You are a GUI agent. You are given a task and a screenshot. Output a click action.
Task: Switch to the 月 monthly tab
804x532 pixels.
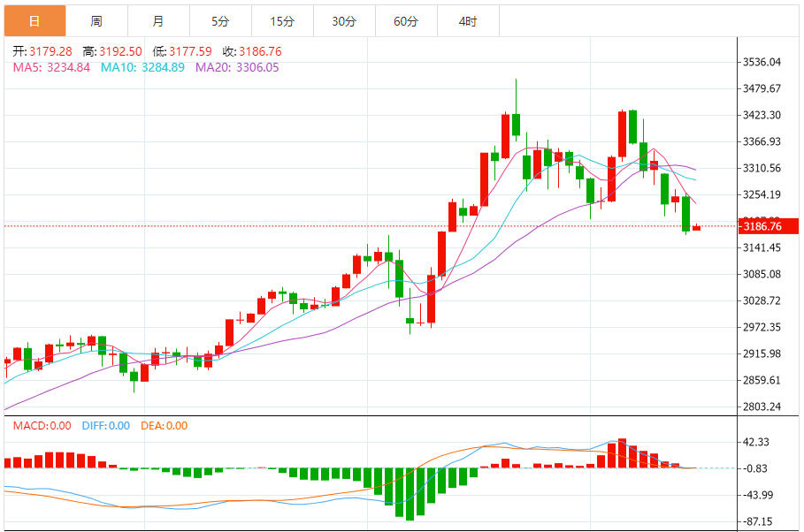[x=159, y=21]
